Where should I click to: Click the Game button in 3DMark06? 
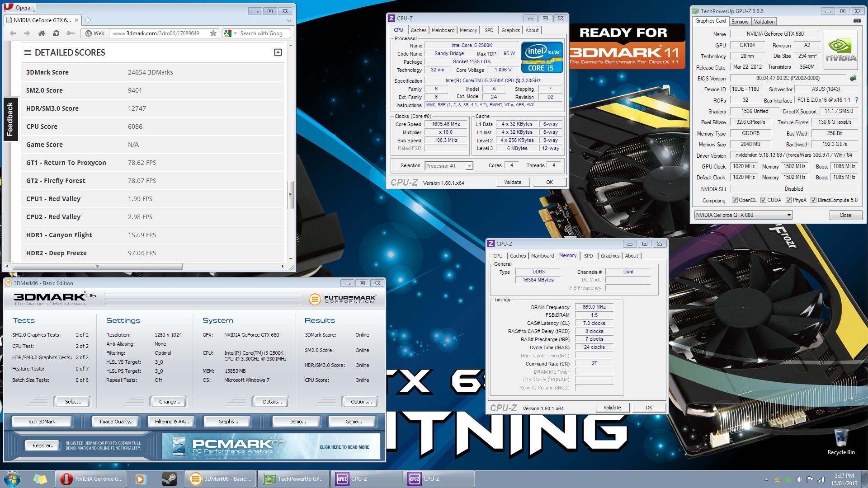pyautogui.click(x=353, y=422)
